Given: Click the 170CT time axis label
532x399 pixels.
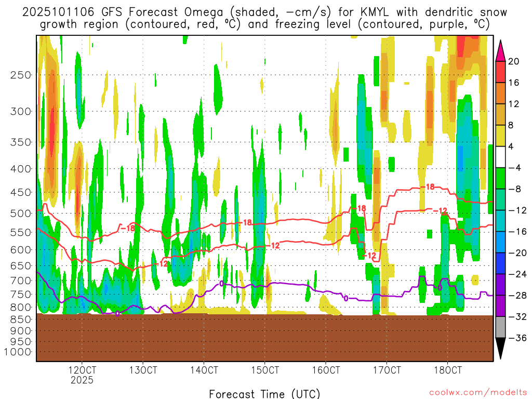Looking at the screenshot, I should (x=387, y=370).
